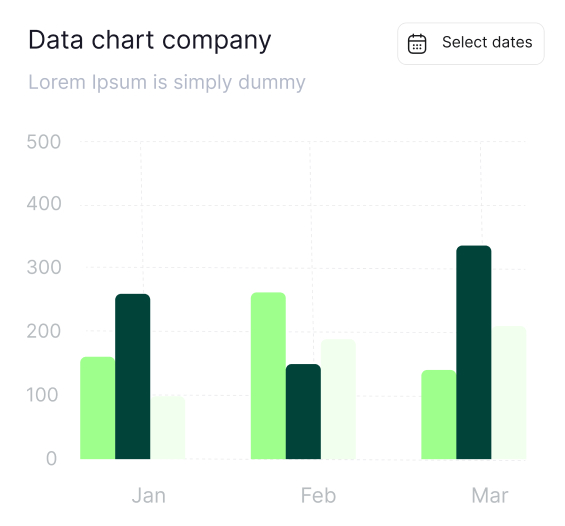Click January's dark green bar

click(133, 376)
